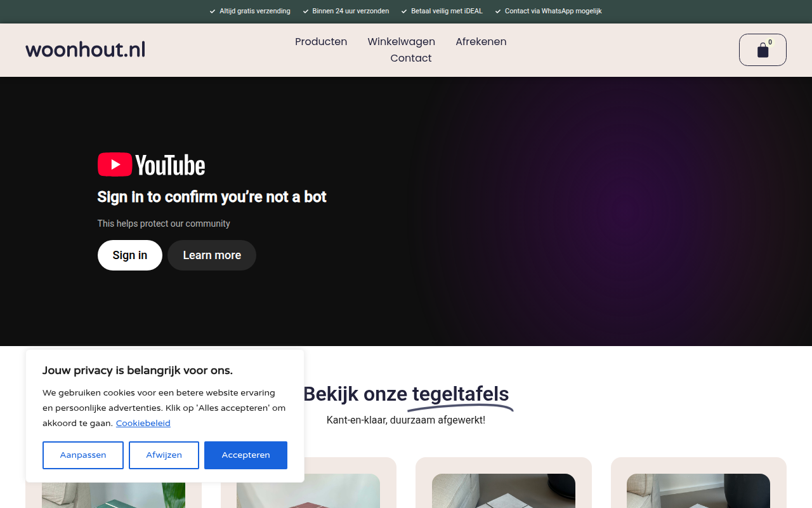
Task: Open the Producten menu item
Action: coord(321,42)
